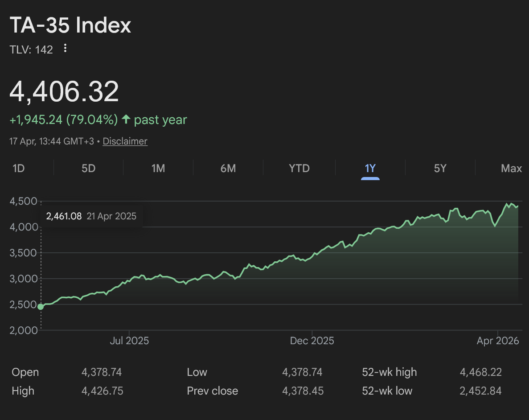Click the Open label in the stats table
The image size is (529, 420).
click(x=25, y=372)
